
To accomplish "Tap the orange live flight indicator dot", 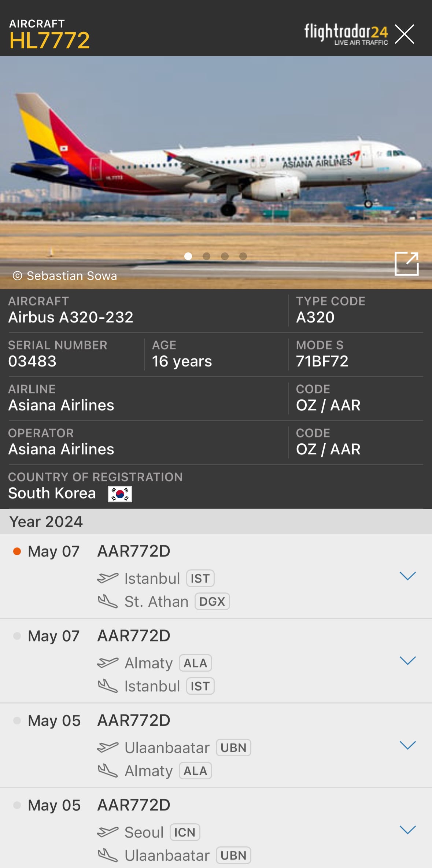I will (x=17, y=551).
